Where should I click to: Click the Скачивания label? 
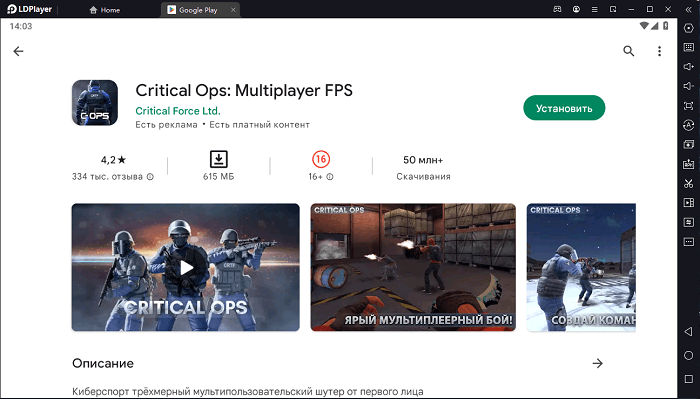pos(423,177)
